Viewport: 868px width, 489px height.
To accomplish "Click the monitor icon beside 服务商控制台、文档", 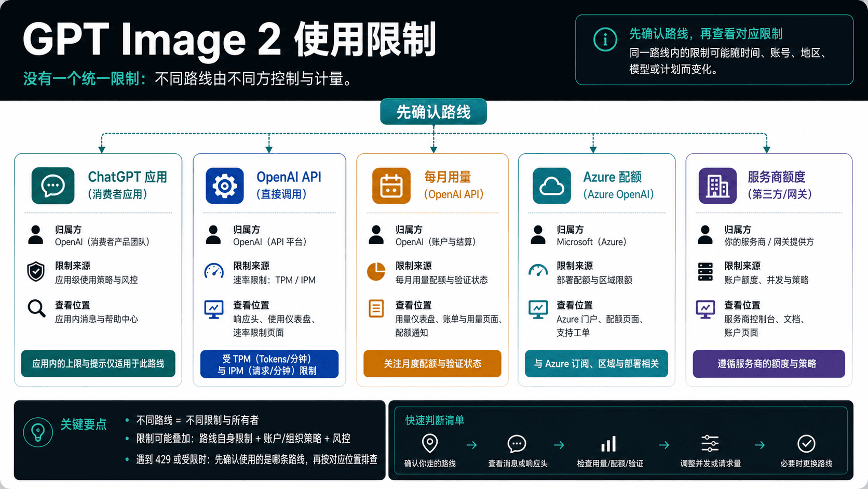I will 706,310.
